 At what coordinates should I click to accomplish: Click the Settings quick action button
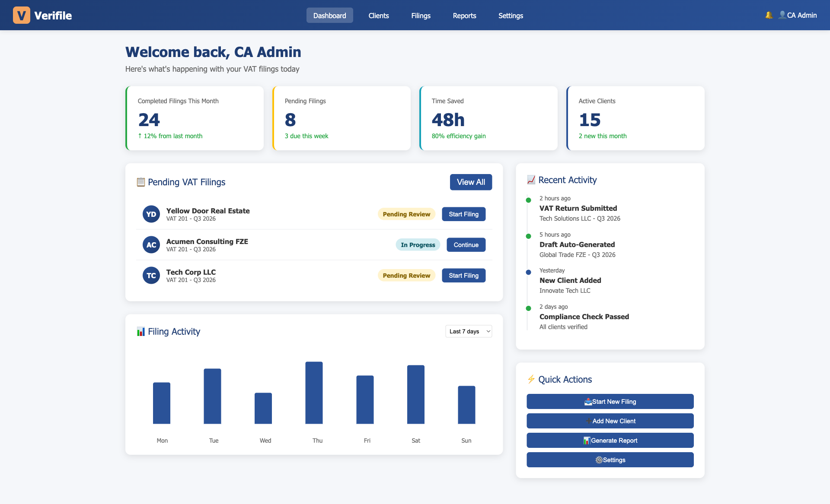(x=610, y=460)
